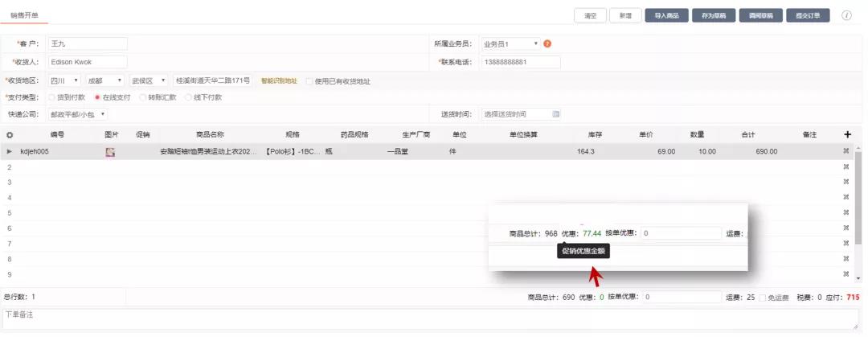
Task: Select the 货到付款 payment option
Action: click(x=53, y=97)
